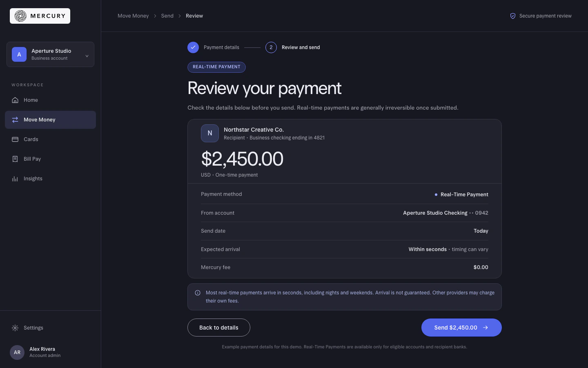
Task: Click the info icon in notice
Action: tap(198, 293)
